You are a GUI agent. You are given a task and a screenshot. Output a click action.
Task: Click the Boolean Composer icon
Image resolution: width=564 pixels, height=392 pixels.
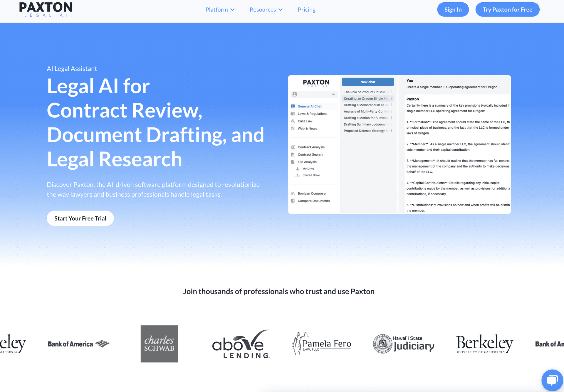pyautogui.click(x=293, y=194)
